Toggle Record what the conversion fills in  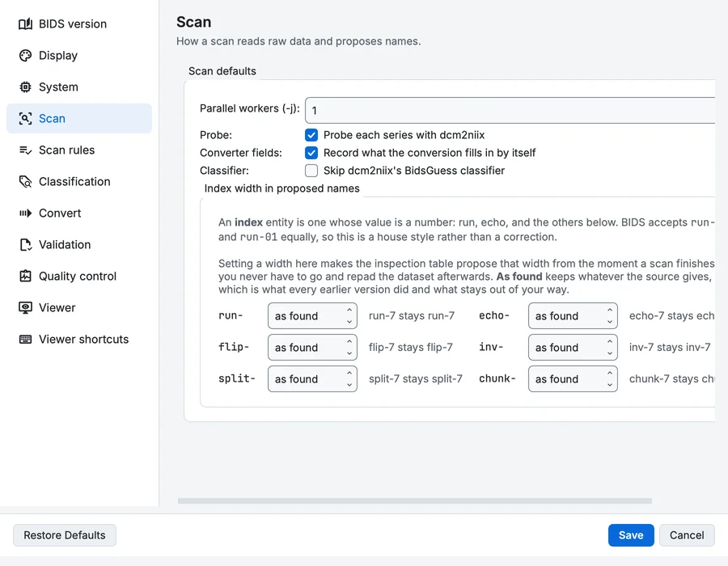coord(311,153)
